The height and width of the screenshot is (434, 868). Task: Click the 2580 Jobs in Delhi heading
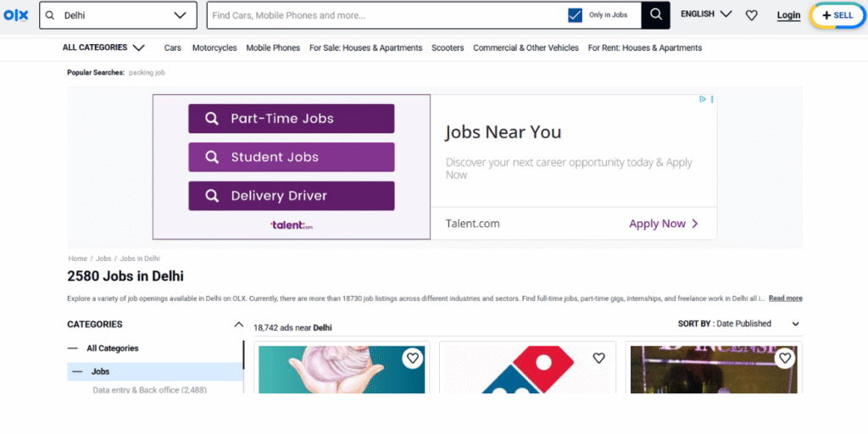(x=125, y=275)
